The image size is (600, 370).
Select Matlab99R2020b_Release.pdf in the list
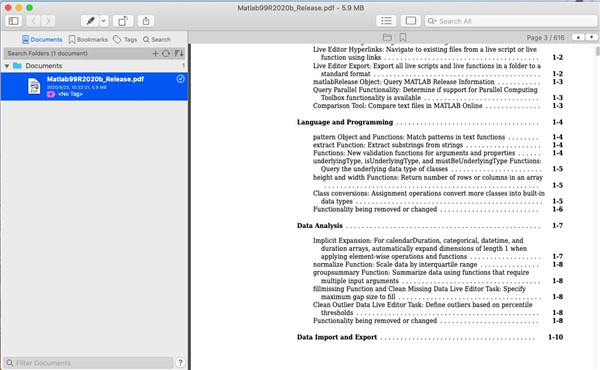pyautogui.click(x=94, y=86)
